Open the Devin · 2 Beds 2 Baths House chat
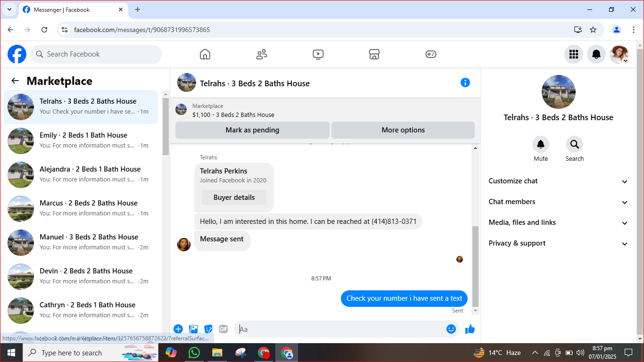The height and width of the screenshot is (362, 644). [x=81, y=277]
